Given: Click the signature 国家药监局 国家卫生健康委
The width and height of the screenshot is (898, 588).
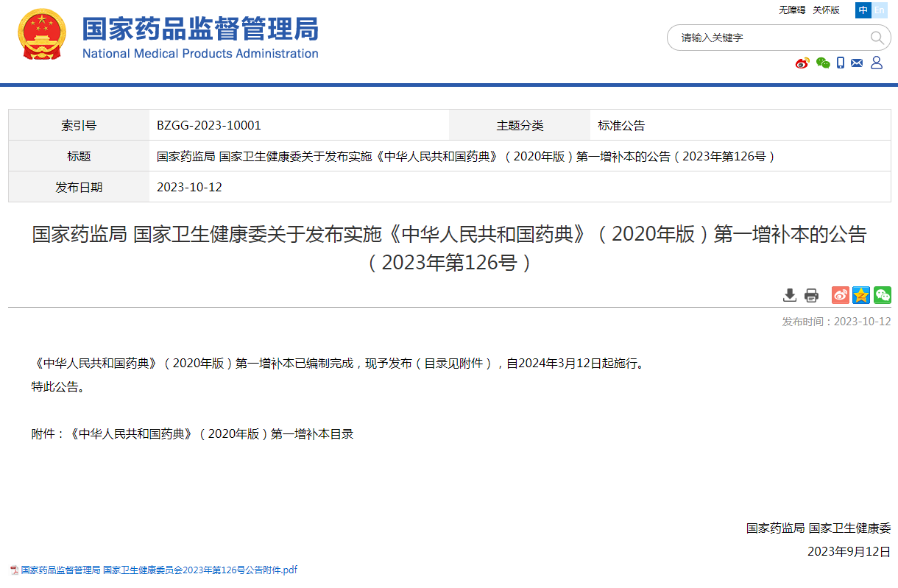Looking at the screenshot, I should (x=819, y=528).
